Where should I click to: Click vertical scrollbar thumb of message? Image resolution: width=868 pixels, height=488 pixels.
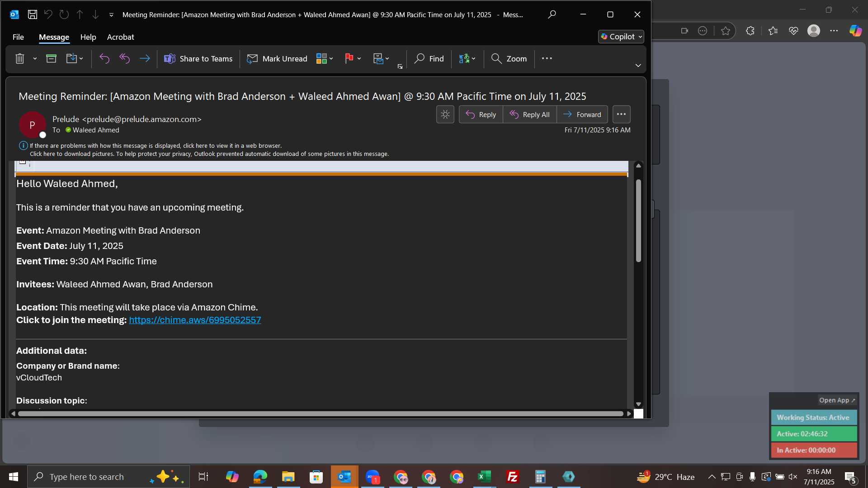tap(638, 221)
